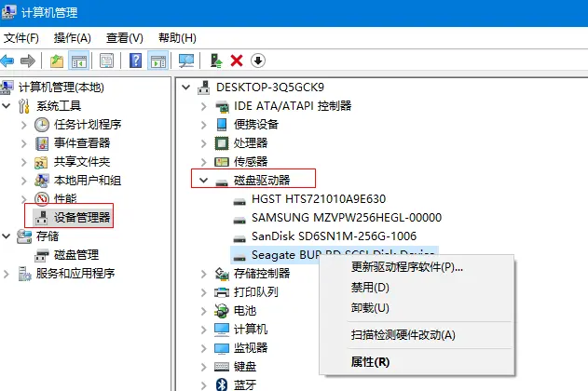Open the 查看(V) menu
This screenshot has height=391, width=588.
[125, 38]
